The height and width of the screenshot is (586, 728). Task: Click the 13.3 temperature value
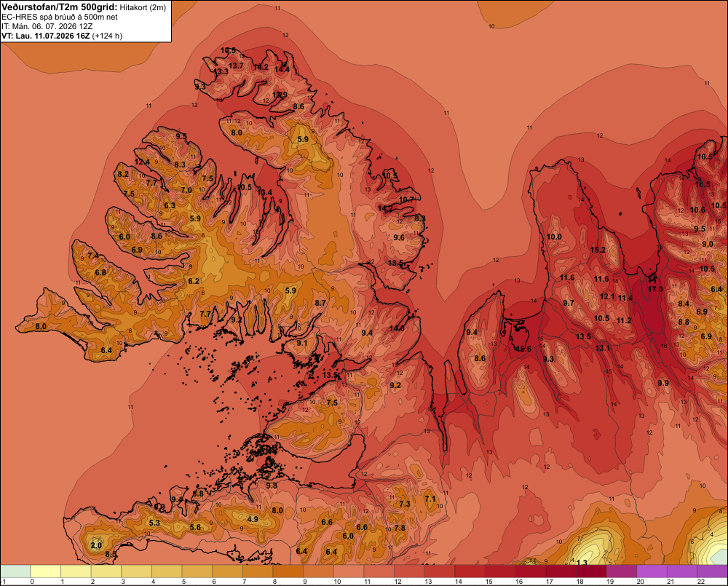click(221, 71)
